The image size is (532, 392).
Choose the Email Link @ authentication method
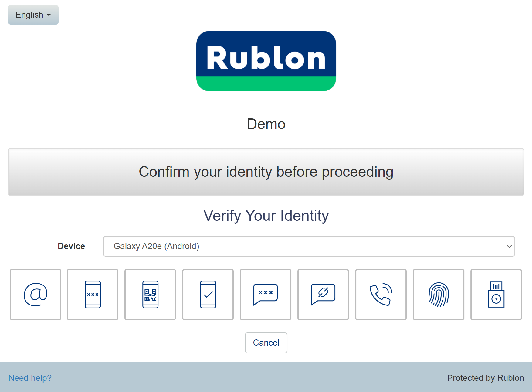36,294
